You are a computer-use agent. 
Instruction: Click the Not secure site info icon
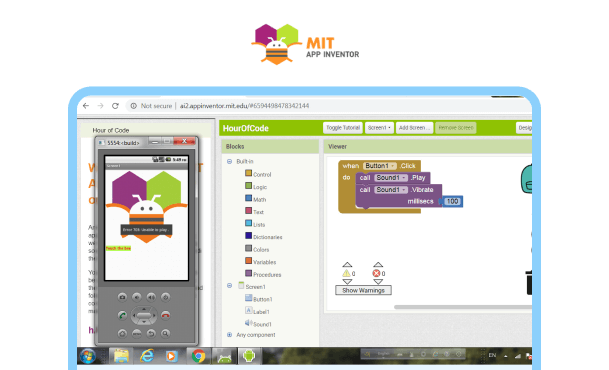coord(134,106)
